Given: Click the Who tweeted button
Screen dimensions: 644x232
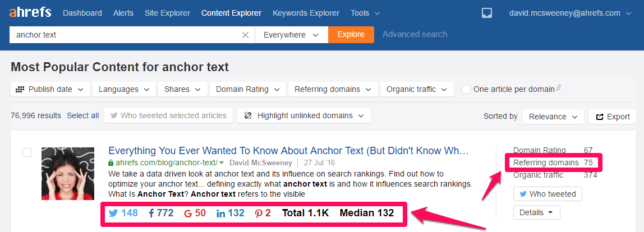Looking at the screenshot, I should pos(548,194).
